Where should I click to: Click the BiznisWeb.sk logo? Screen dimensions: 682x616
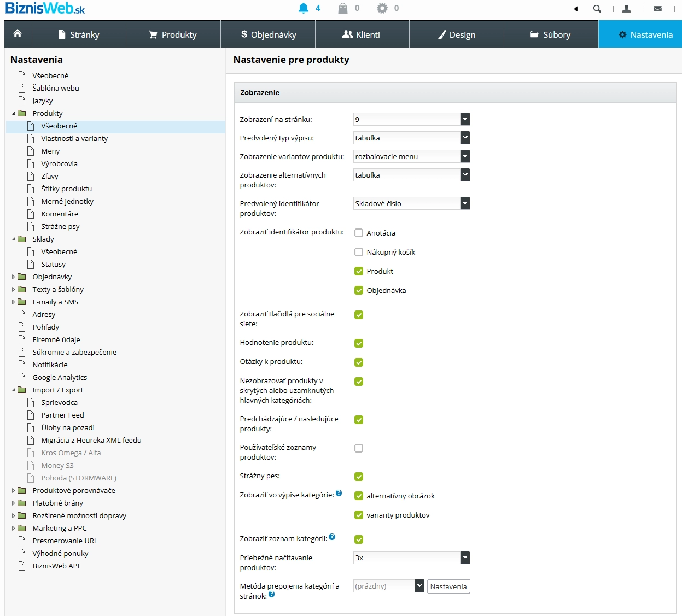[x=45, y=9]
